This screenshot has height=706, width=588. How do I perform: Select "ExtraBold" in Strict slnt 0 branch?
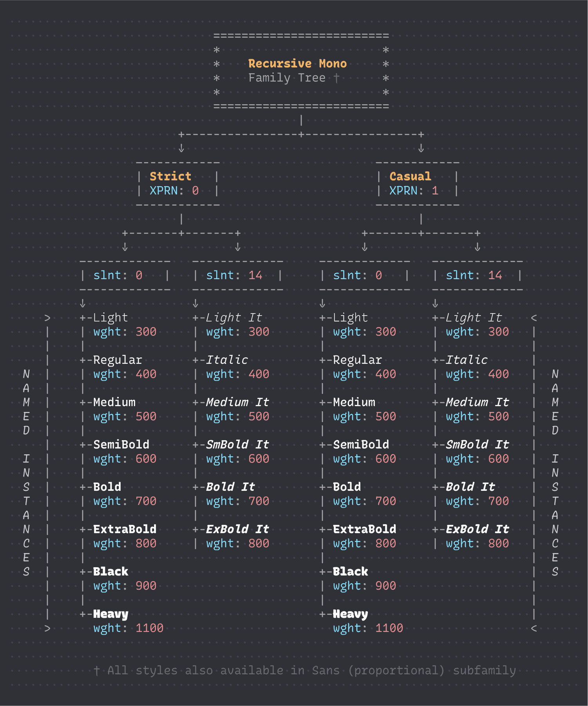click(x=125, y=529)
